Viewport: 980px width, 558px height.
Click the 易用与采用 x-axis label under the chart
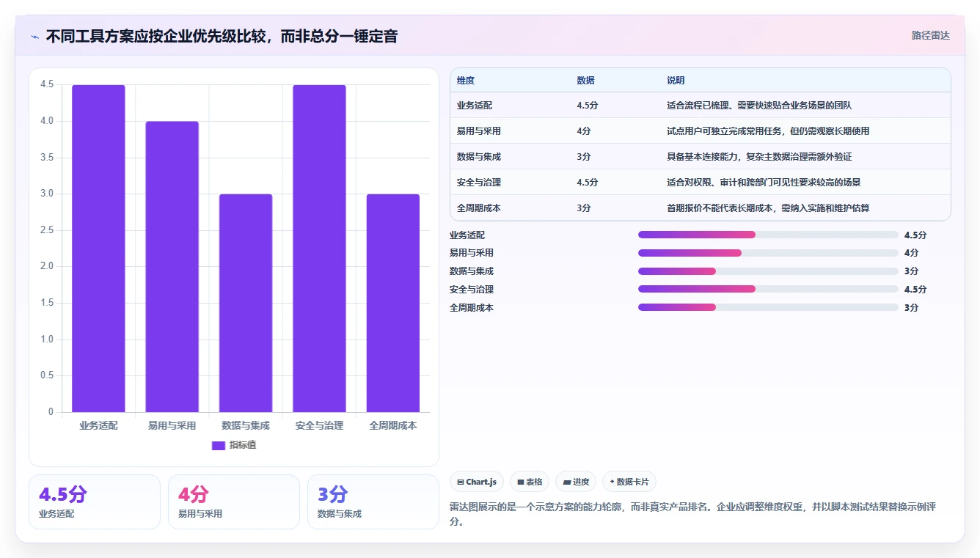point(172,425)
